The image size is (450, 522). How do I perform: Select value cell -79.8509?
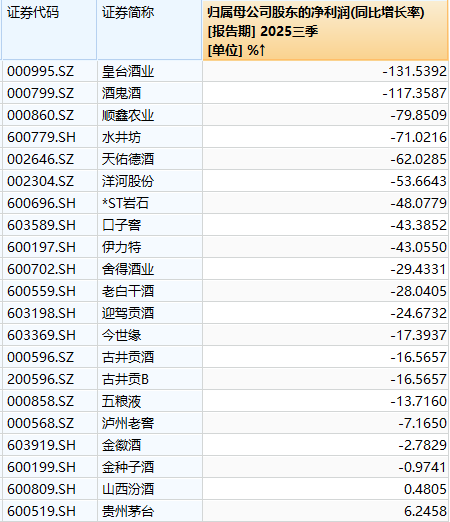pos(325,115)
